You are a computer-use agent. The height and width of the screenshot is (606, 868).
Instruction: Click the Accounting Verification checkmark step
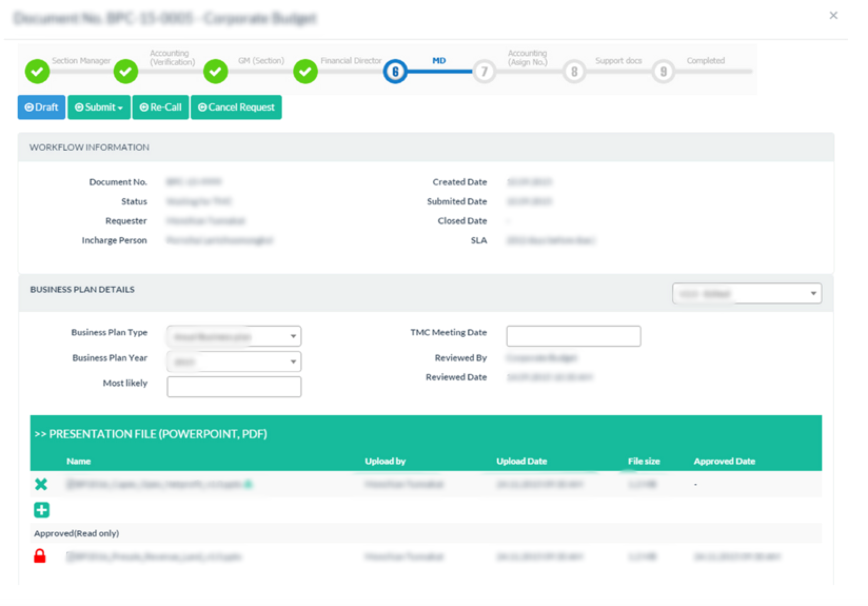click(x=126, y=71)
